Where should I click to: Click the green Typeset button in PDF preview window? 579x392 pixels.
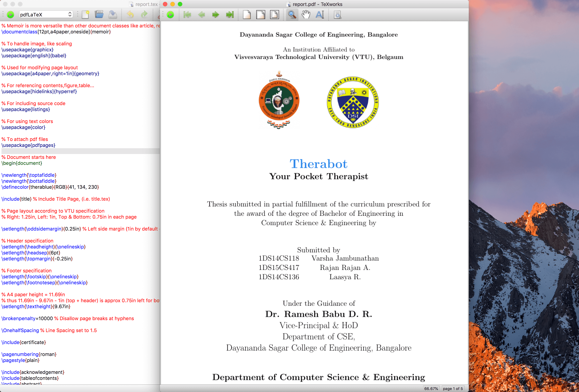click(x=170, y=15)
